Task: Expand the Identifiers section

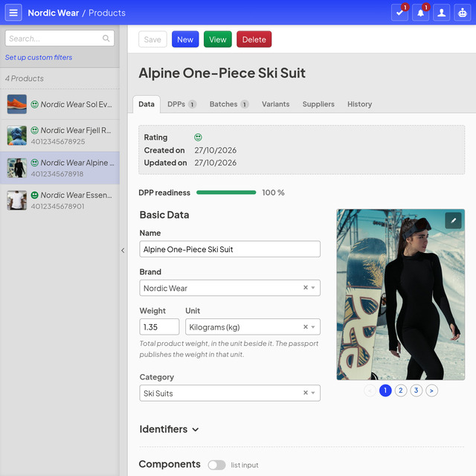Action: coord(169,429)
